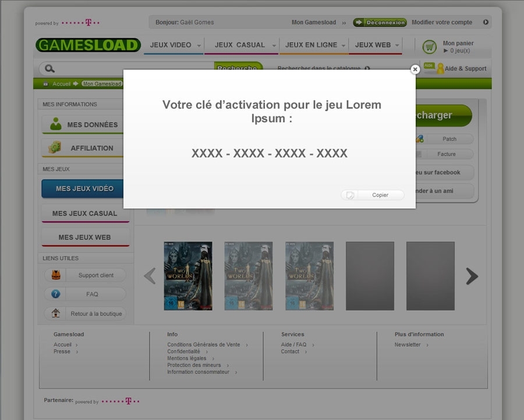
Task: Open Protection des mineurs link
Action: [x=194, y=365]
